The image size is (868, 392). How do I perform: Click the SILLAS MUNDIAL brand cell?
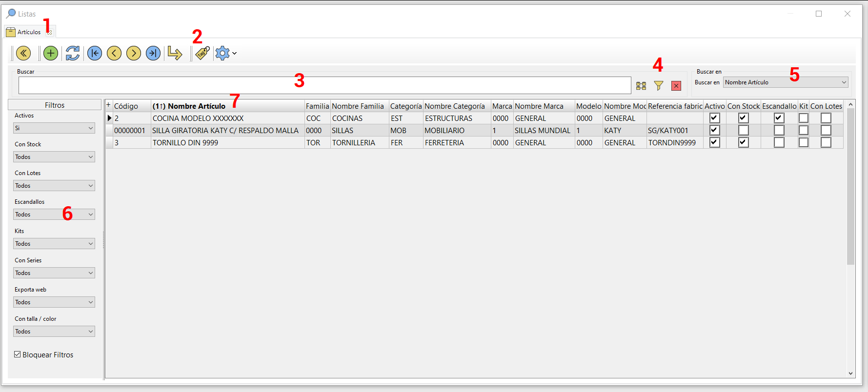point(544,130)
